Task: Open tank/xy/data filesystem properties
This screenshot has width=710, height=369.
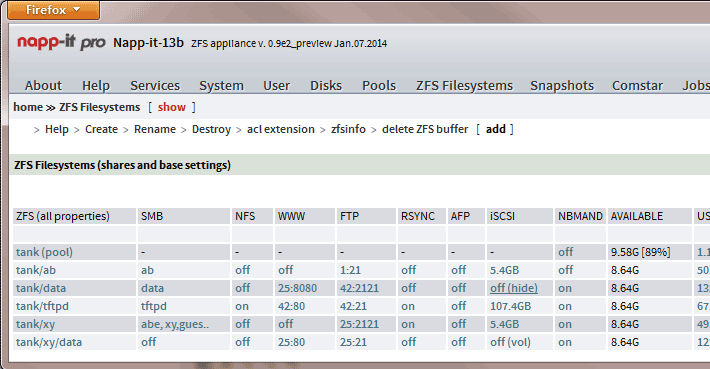Action: 49,342
